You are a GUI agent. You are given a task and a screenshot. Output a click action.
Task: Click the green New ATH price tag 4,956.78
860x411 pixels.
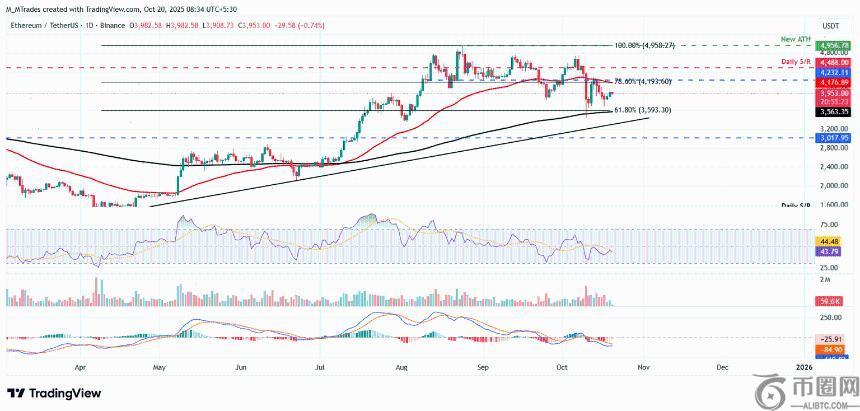pos(832,46)
